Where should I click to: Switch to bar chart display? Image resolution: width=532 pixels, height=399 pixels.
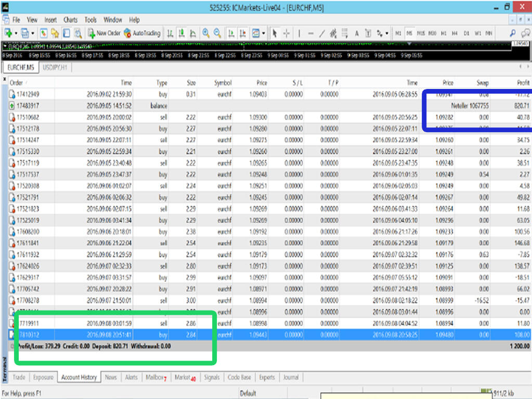[x=171, y=33]
